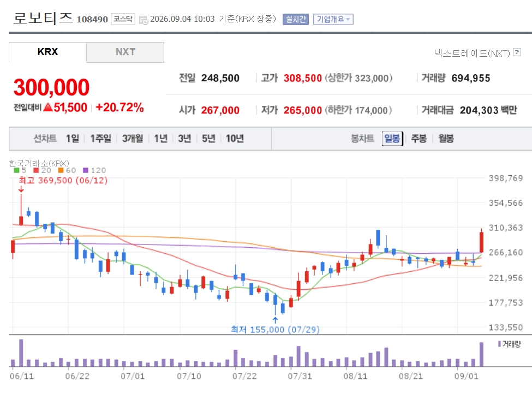532x393 pixels.
Task: Show the 10년 line chart
Action: pyautogui.click(x=235, y=138)
